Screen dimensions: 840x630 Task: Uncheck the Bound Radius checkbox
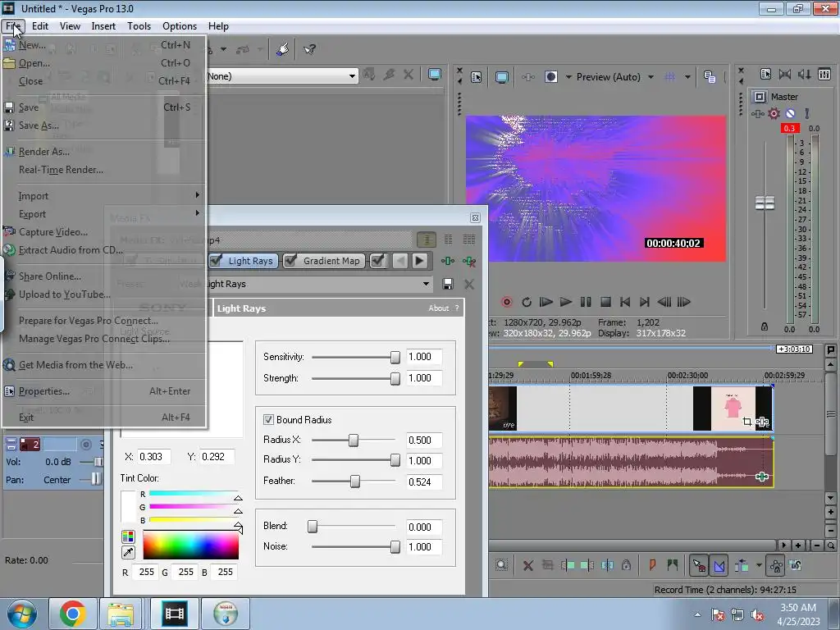[x=268, y=419]
